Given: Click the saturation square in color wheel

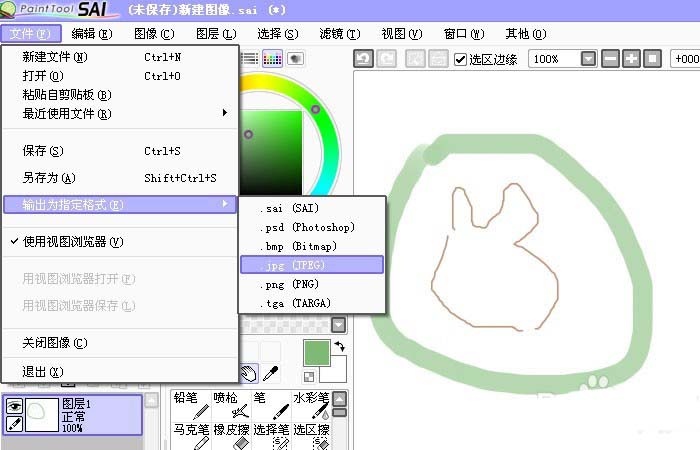Looking at the screenshot, I should click(x=271, y=152).
